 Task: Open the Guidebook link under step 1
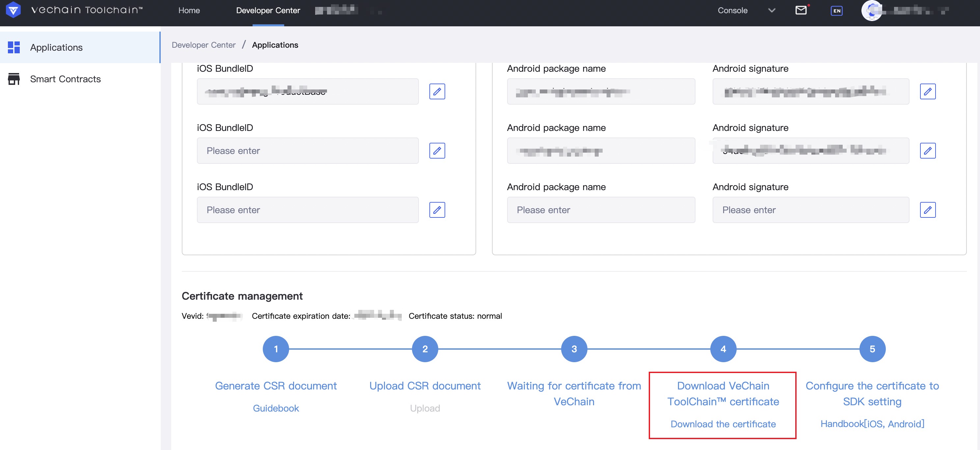[276, 408]
